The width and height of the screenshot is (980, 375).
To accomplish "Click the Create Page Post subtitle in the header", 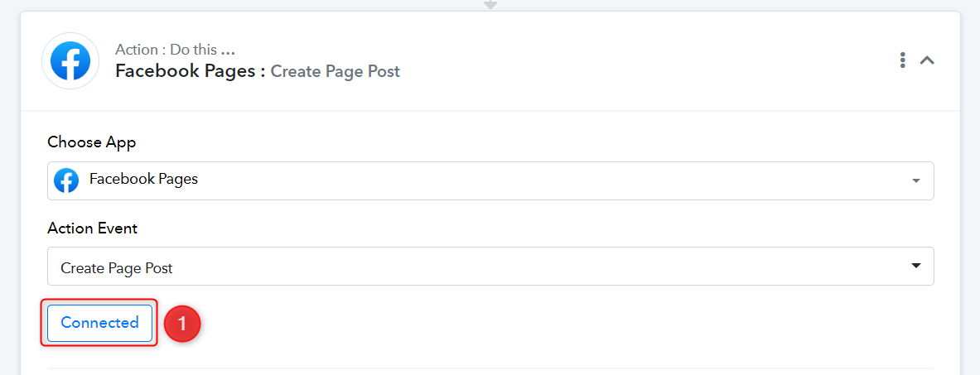I will pyautogui.click(x=335, y=71).
